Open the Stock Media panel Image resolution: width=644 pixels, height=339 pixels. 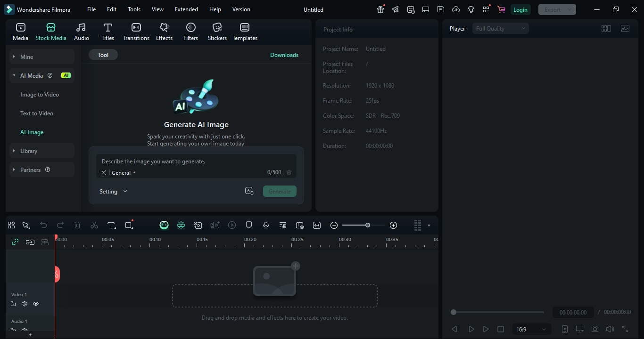coord(51,31)
